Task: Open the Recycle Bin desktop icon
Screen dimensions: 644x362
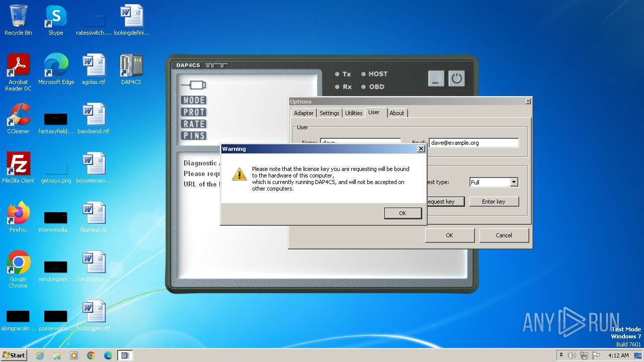Action: (x=18, y=20)
